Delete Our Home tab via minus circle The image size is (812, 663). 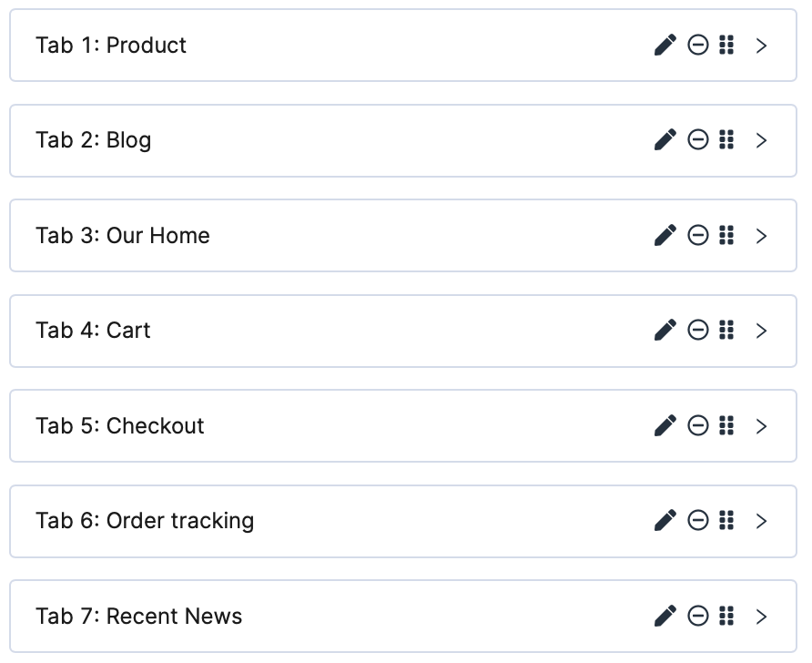point(698,235)
